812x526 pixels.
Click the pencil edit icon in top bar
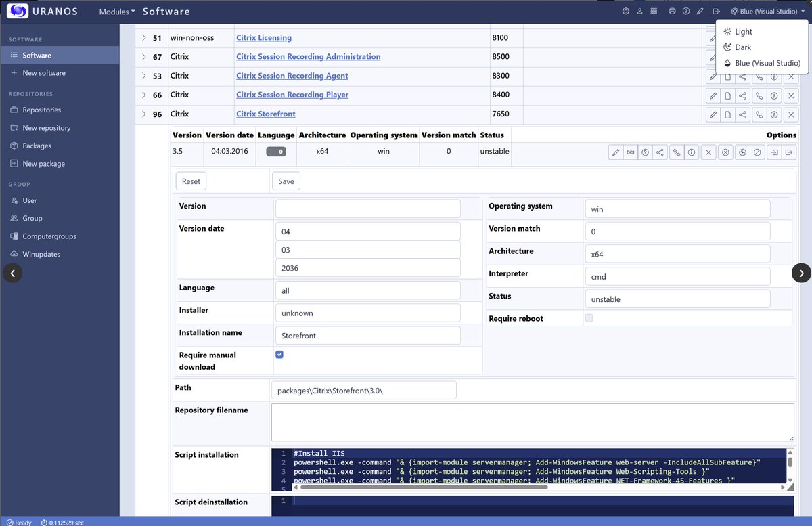[700, 12]
